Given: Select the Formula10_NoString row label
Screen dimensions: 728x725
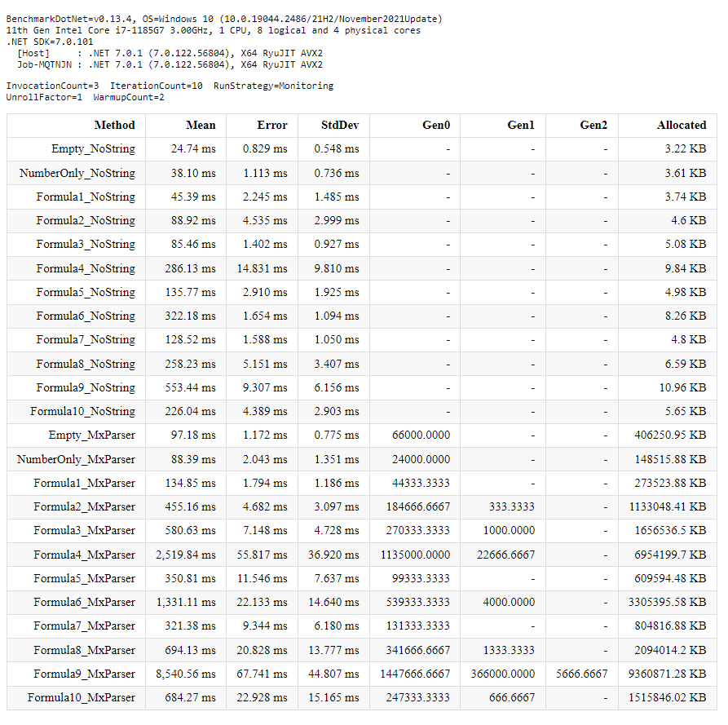Looking at the screenshot, I should pyautogui.click(x=82, y=411).
